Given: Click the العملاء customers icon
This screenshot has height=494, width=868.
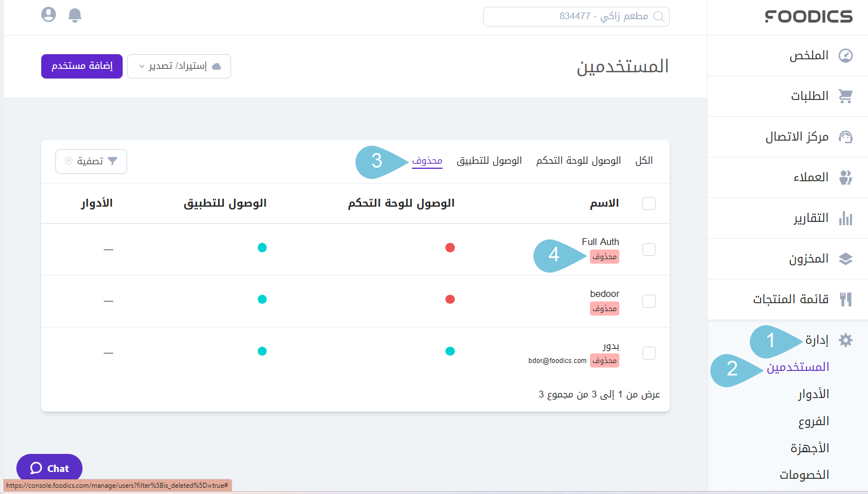Looking at the screenshot, I should [846, 177].
